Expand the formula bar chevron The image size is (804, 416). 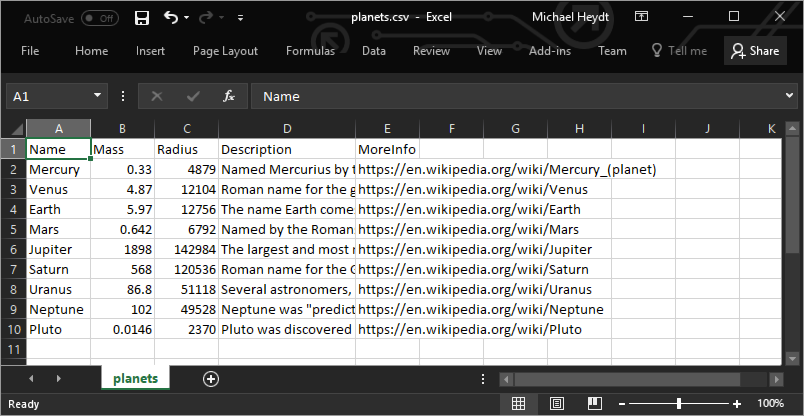(x=790, y=95)
